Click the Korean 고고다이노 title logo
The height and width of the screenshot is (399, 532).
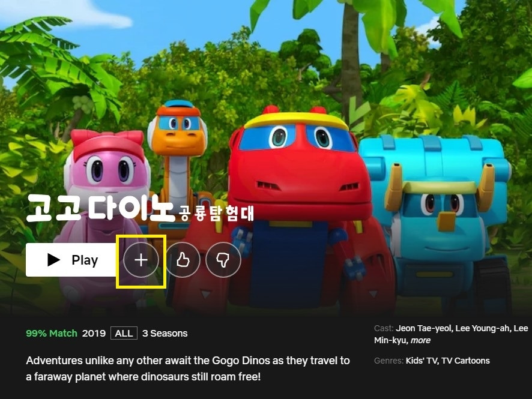(140, 208)
